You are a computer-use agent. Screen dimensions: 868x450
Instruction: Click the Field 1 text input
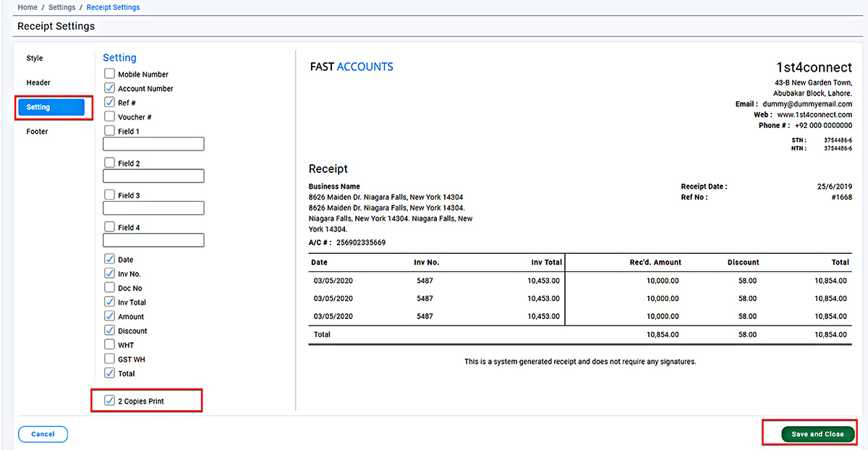153,144
